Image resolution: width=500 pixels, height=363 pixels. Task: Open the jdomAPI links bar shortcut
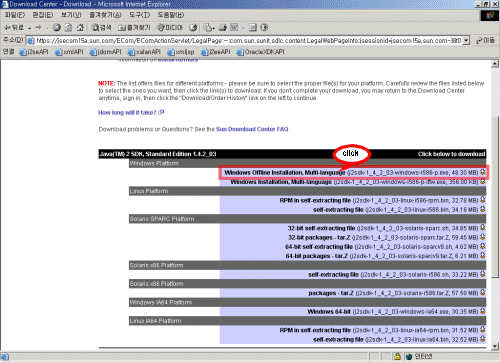click(x=106, y=52)
